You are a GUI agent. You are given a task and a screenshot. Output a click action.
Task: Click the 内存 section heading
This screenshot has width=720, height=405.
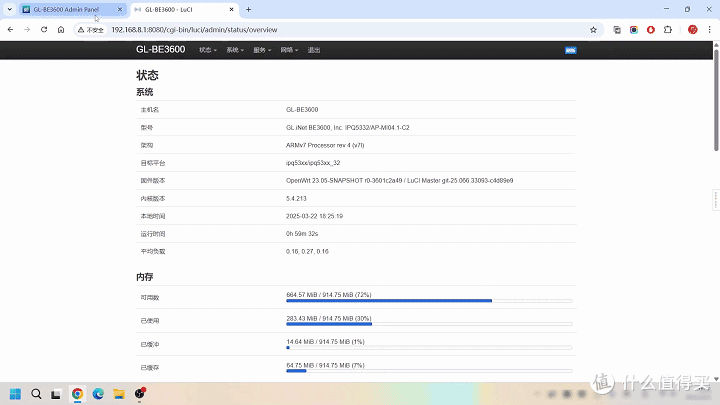point(145,277)
